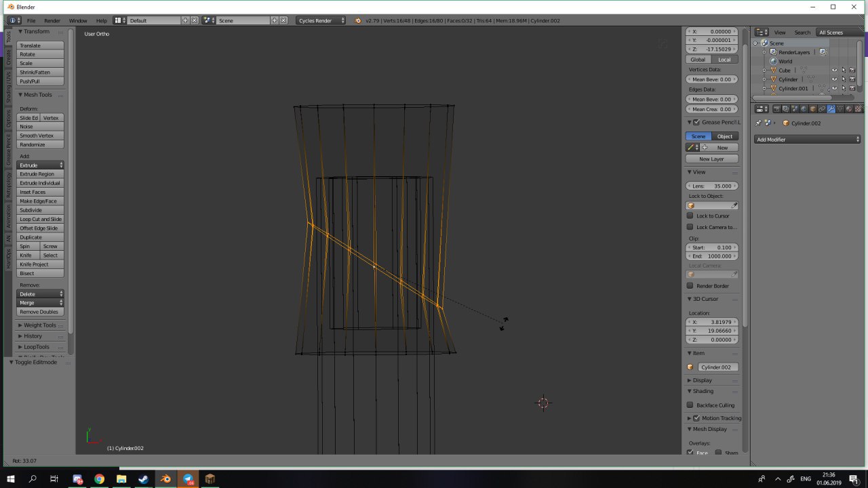This screenshot has width=868, height=488.
Task: Toggle selectability arrow for Cube
Action: pyautogui.click(x=844, y=70)
